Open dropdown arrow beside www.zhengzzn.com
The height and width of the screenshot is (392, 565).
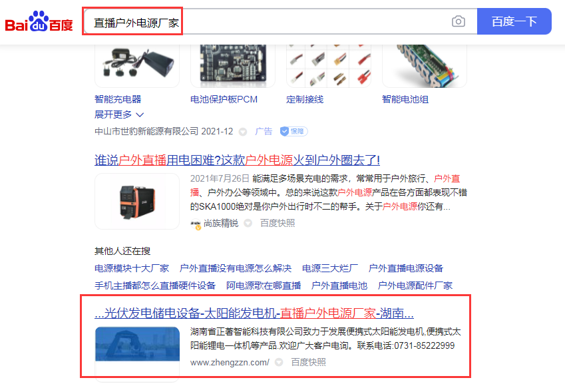(279, 362)
